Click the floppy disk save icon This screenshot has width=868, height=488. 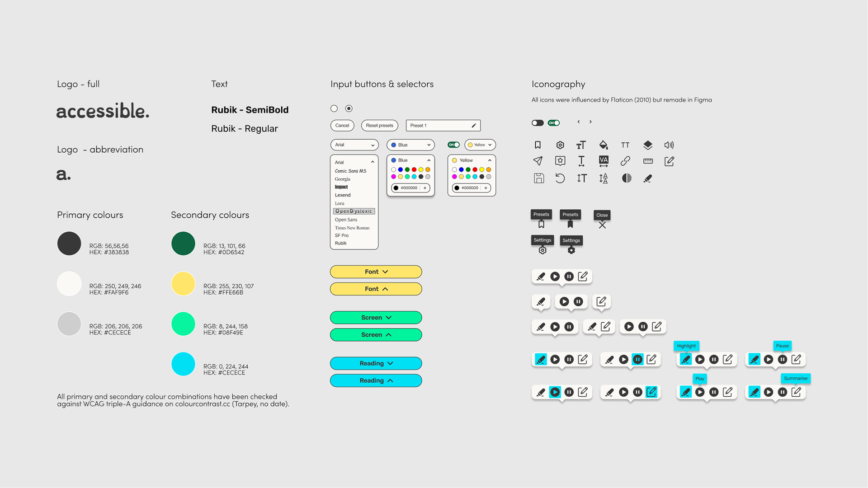pyautogui.click(x=538, y=178)
